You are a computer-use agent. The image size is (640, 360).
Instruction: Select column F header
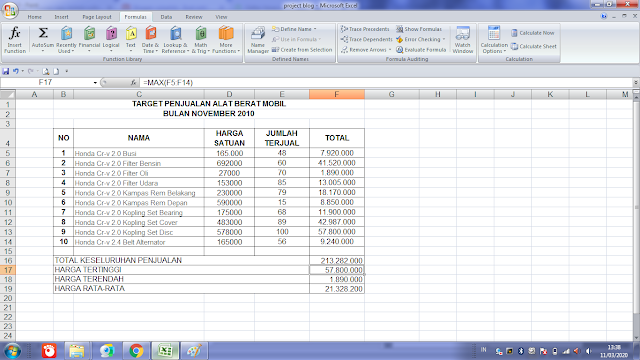click(337, 94)
